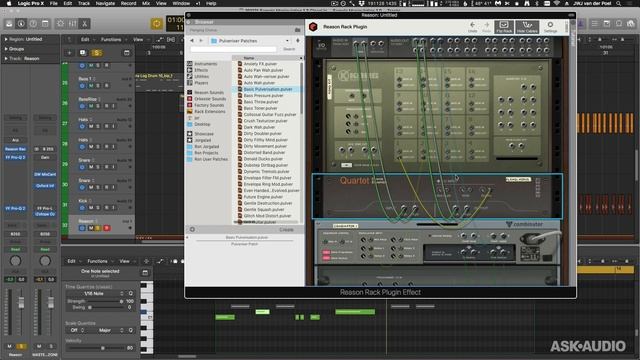
Task: Toggle the global Solo S button in track header
Action: pos(97,53)
